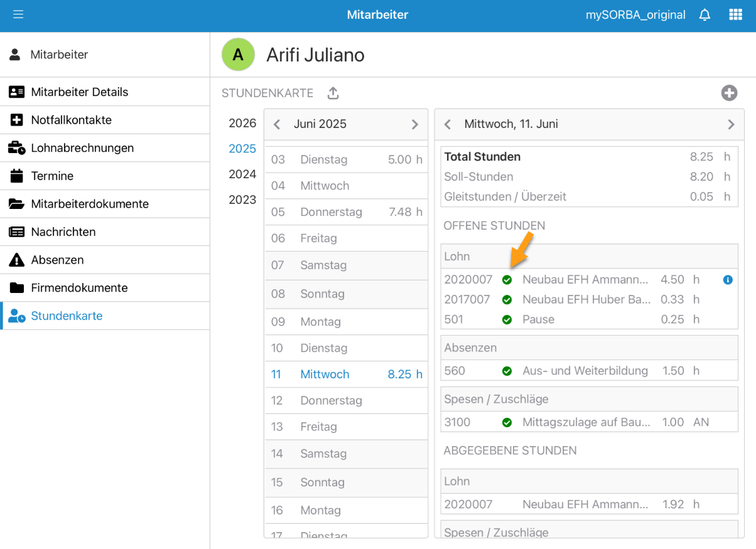Open the hamburger menu
Image resolution: width=756 pixels, height=549 pixels.
pos(18,14)
